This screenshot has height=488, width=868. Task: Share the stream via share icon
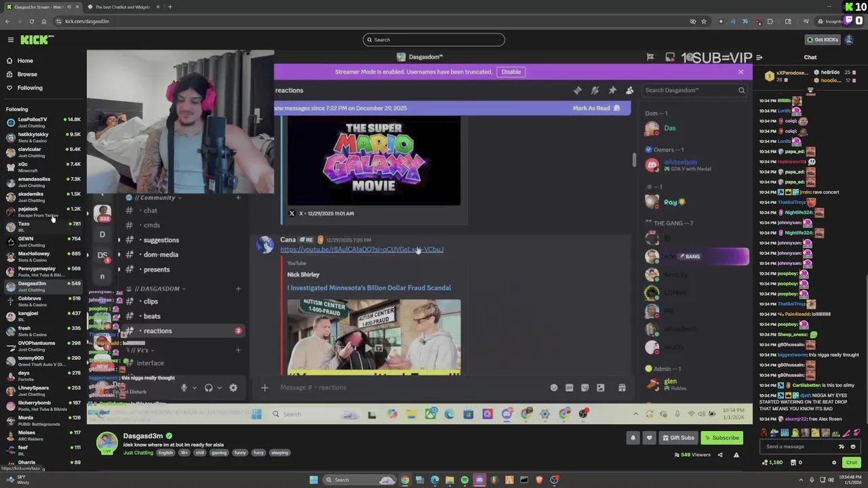coord(720,455)
